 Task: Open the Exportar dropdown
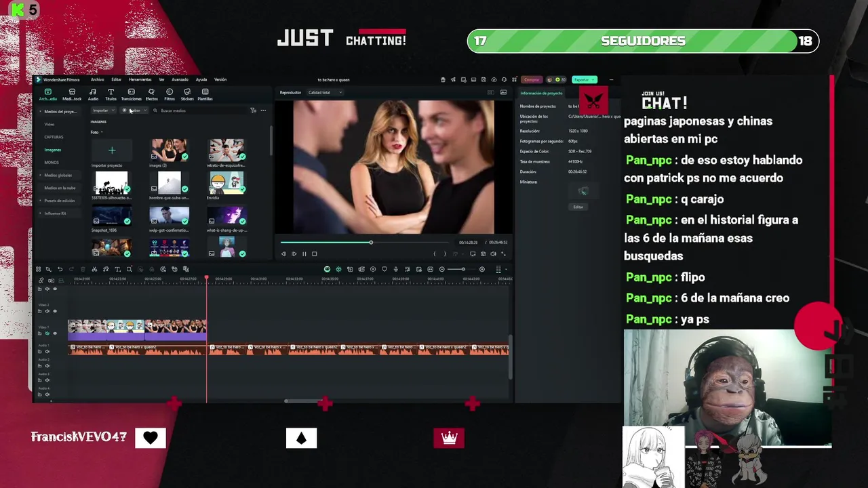pyautogui.click(x=585, y=79)
